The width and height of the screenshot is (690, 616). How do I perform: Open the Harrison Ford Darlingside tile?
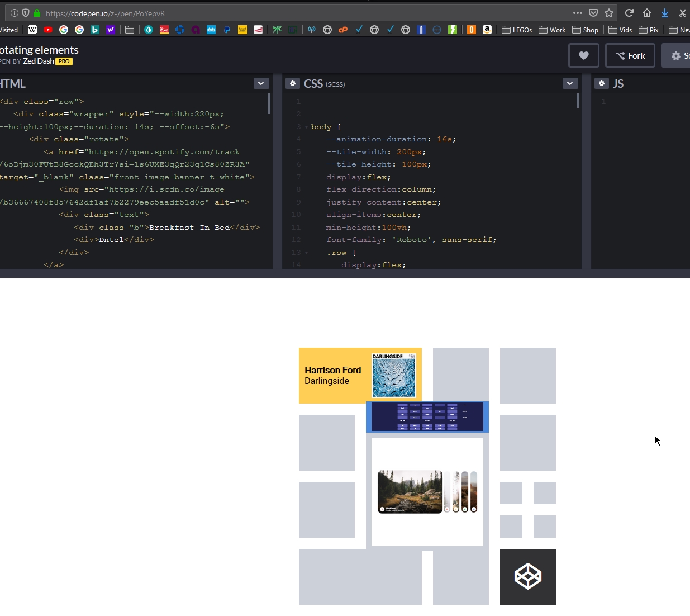coord(360,375)
